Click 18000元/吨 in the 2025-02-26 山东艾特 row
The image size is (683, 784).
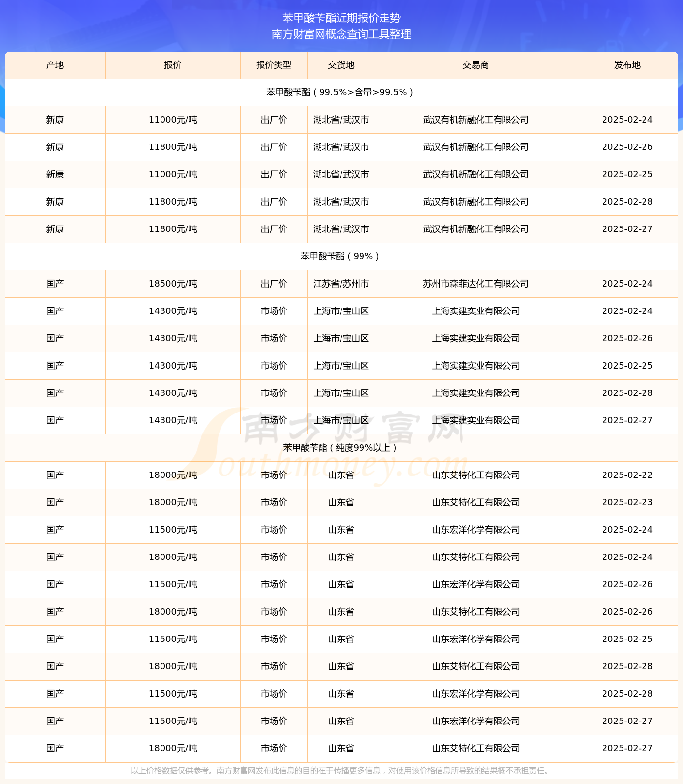pos(173,612)
